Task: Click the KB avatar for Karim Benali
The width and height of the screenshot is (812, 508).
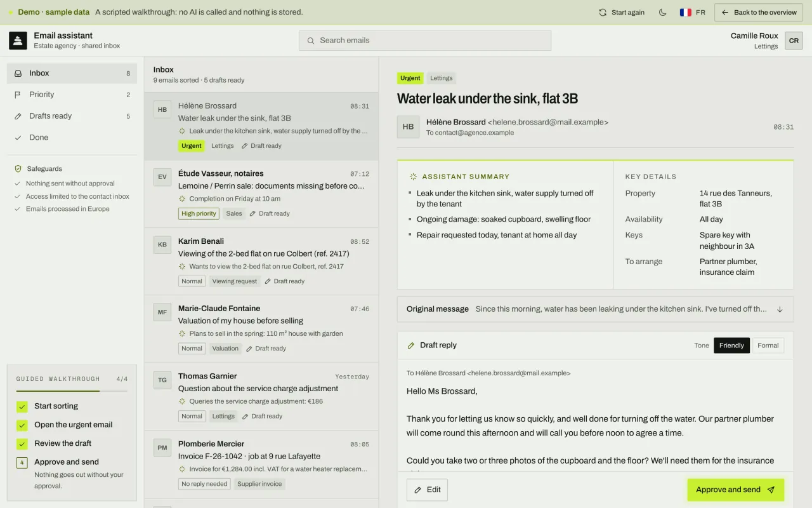Action: tap(162, 245)
